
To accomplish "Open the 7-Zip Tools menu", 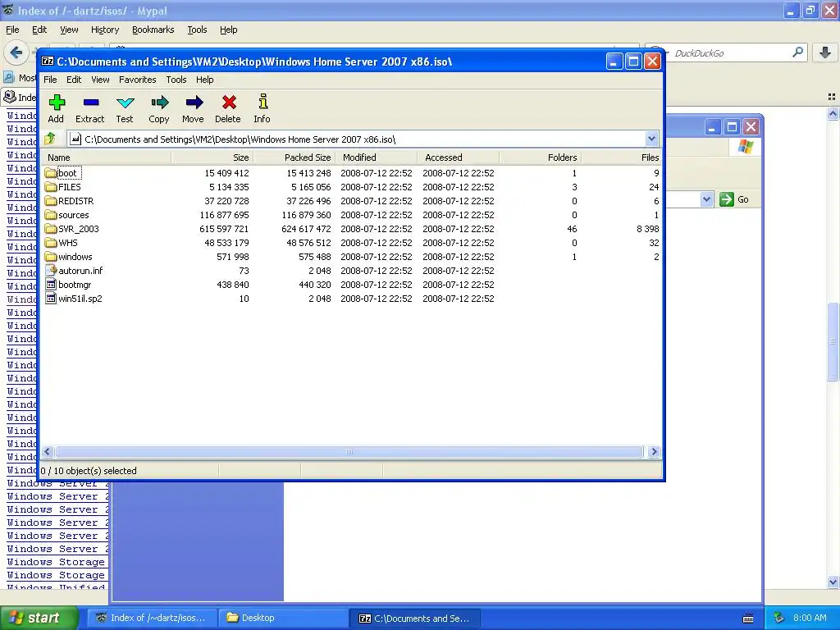I will (176, 80).
